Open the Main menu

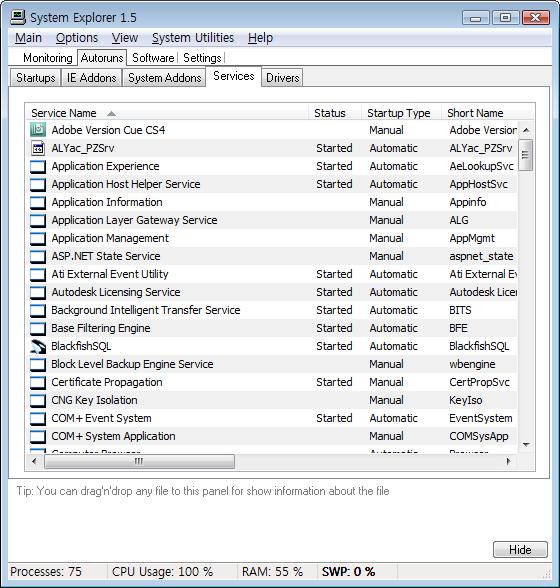point(28,38)
